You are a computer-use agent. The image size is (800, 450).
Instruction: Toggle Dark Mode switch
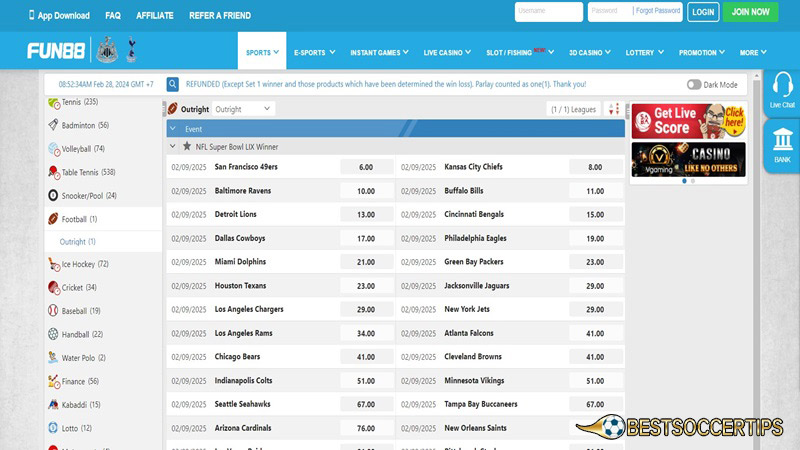[694, 85]
